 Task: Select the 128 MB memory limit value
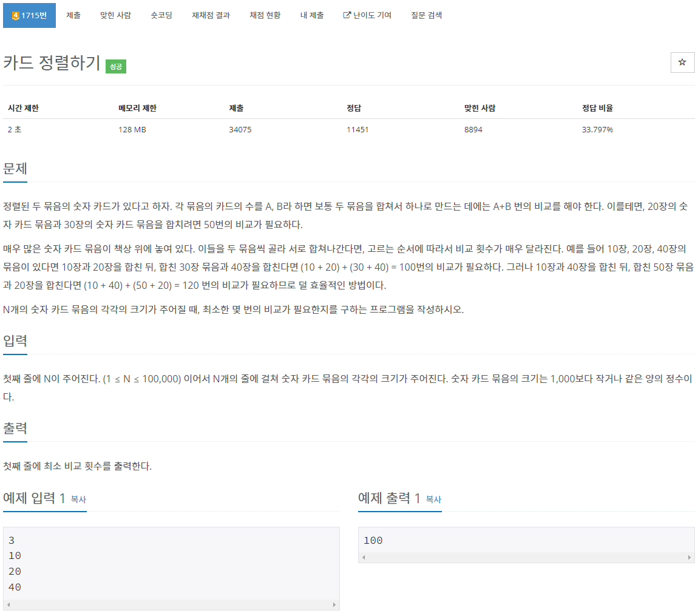tap(132, 129)
